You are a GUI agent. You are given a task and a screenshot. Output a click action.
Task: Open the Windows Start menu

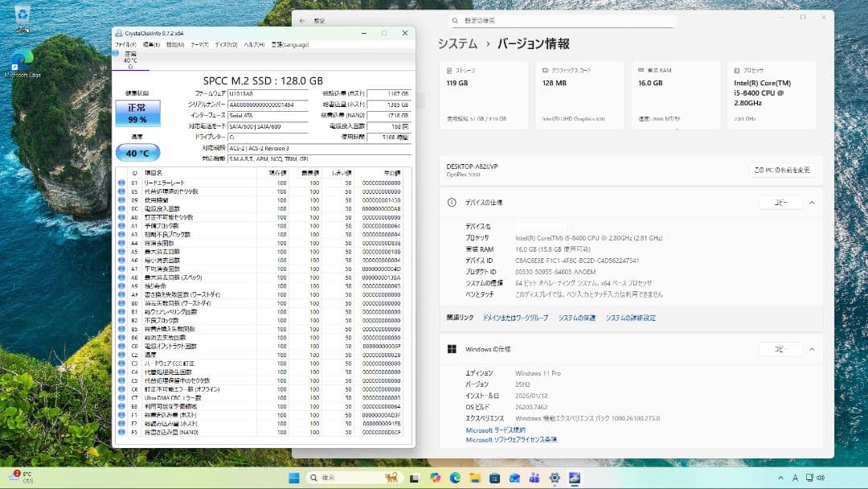[294, 478]
